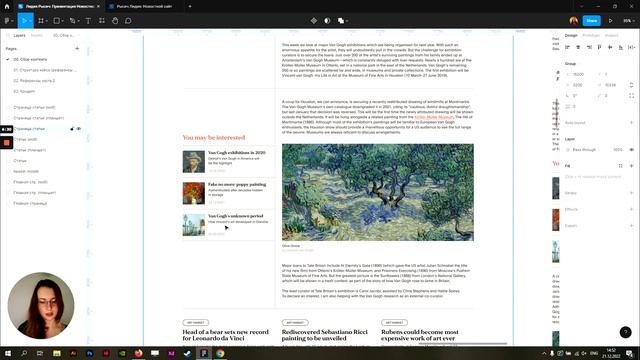This screenshot has width=640, height=360.
Task: Start presentation with Play icon
Action: 611,21
